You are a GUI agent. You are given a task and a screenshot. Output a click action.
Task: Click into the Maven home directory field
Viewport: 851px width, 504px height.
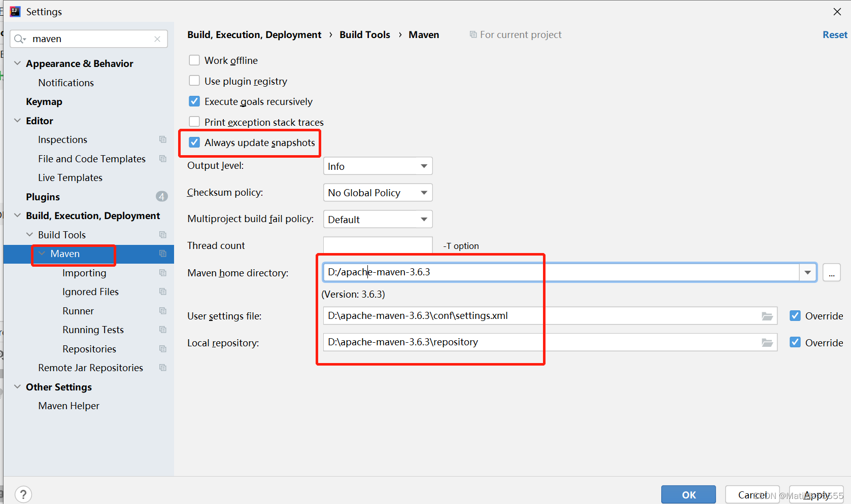(x=561, y=272)
